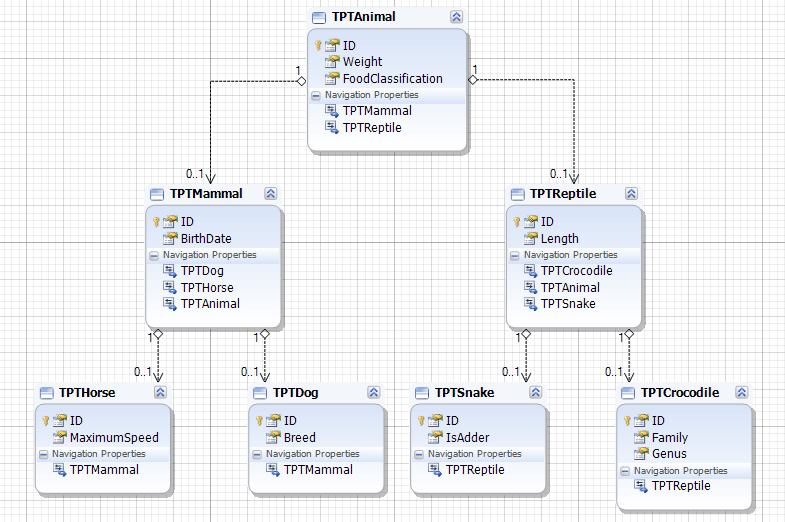Collapse Navigation Properties section in TPTCrocodile
Viewport: 785px width, 522px height.
(x=625, y=471)
